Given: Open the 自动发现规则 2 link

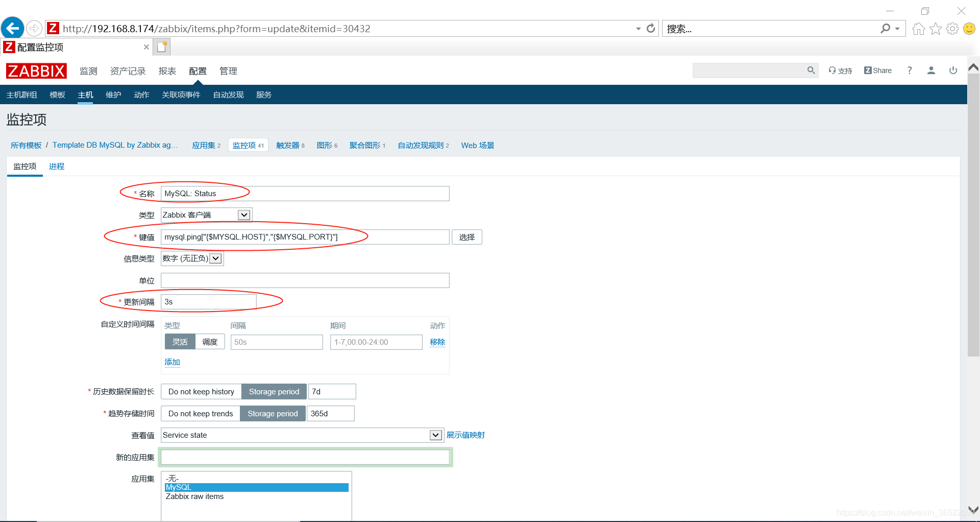Looking at the screenshot, I should [x=423, y=146].
